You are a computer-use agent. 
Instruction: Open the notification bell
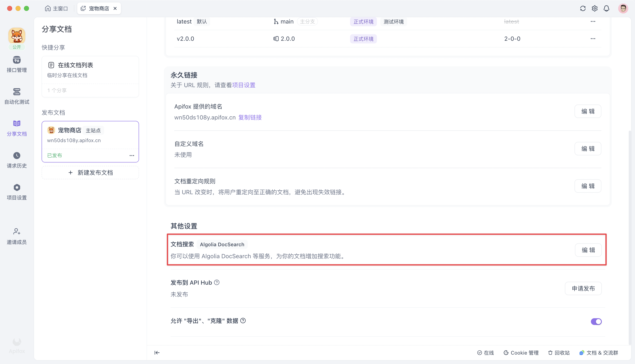(606, 8)
